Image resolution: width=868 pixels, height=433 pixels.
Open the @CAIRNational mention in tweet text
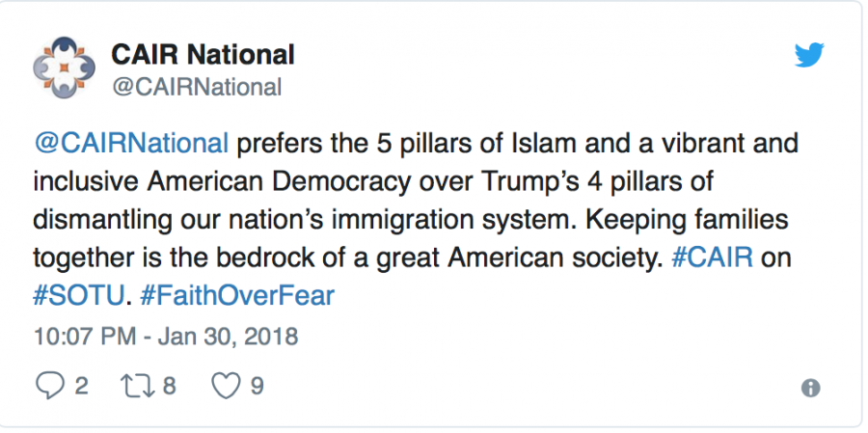[132, 145]
